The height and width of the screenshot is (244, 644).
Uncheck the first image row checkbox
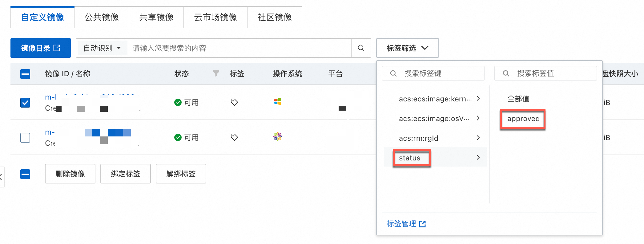(25, 102)
